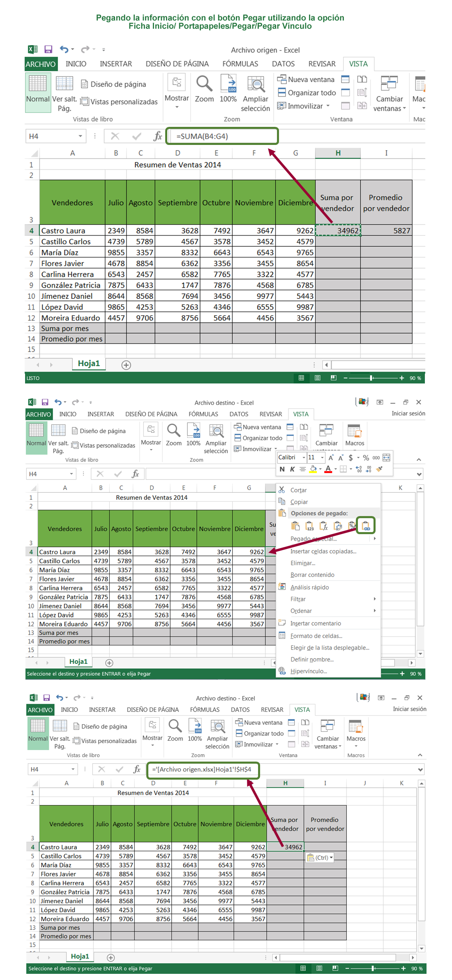Screen dimensions: 452x980
Task: Click Borrar contenido in the context menu
Action: [312, 575]
